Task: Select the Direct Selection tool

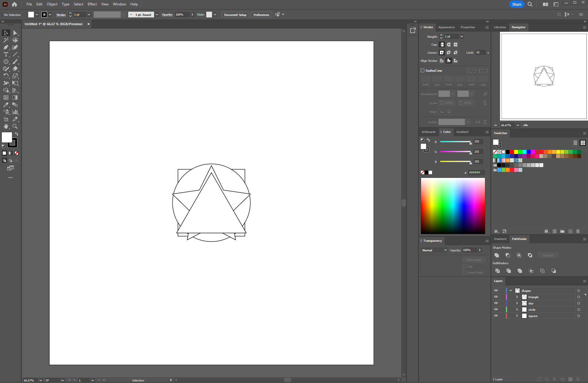Action: pyautogui.click(x=15, y=33)
